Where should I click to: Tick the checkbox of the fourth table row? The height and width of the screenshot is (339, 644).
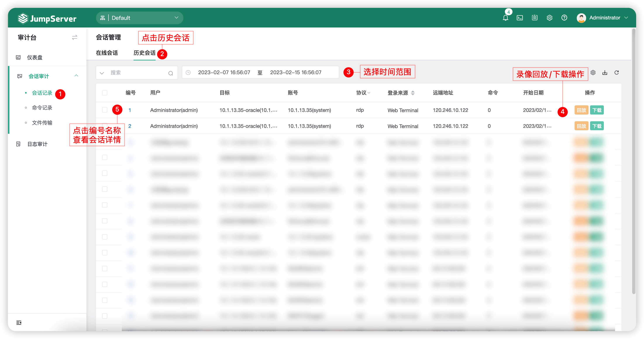pyautogui.click(x=105, y=157)
